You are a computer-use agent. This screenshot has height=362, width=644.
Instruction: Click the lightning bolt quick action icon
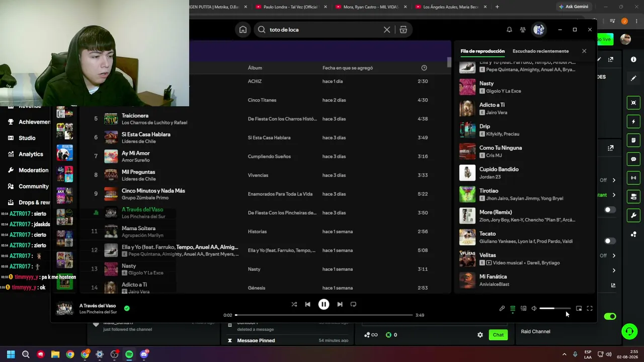pos(633,121)
